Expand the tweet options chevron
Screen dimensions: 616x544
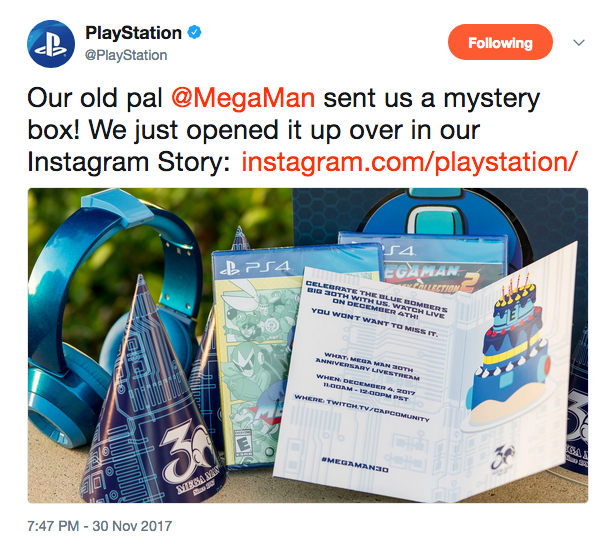tap(579, 42)
